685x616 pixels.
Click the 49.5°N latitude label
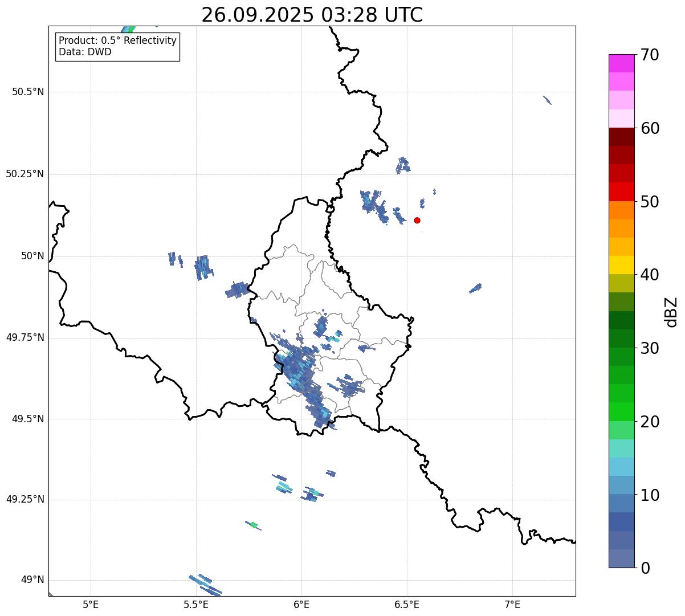[x=27, y=419]
